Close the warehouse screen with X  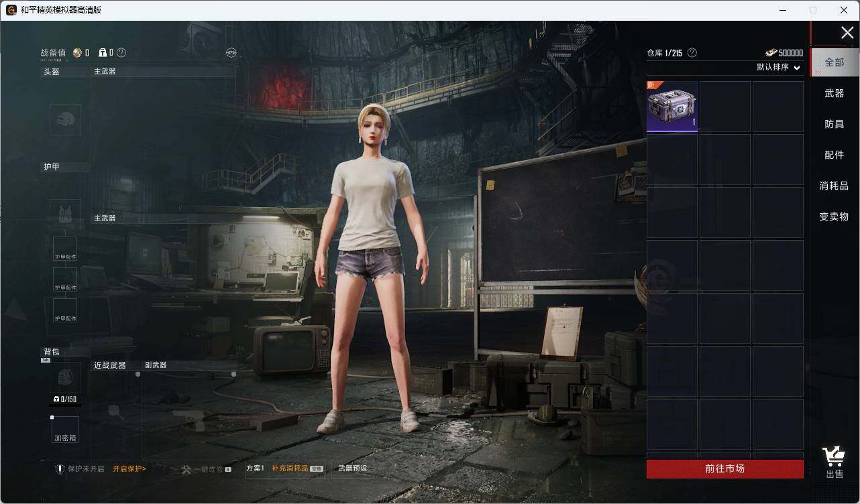click(847, 33)
